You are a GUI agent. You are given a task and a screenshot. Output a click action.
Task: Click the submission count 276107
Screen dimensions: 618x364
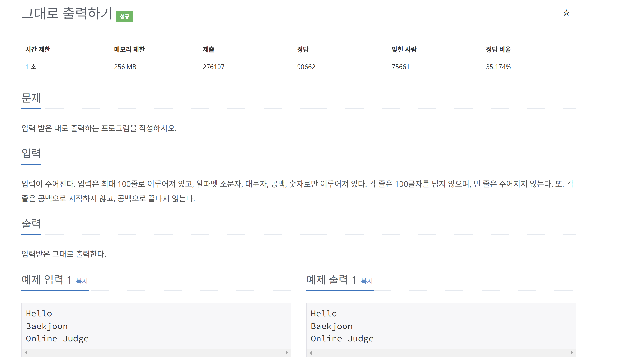[213, 67]
